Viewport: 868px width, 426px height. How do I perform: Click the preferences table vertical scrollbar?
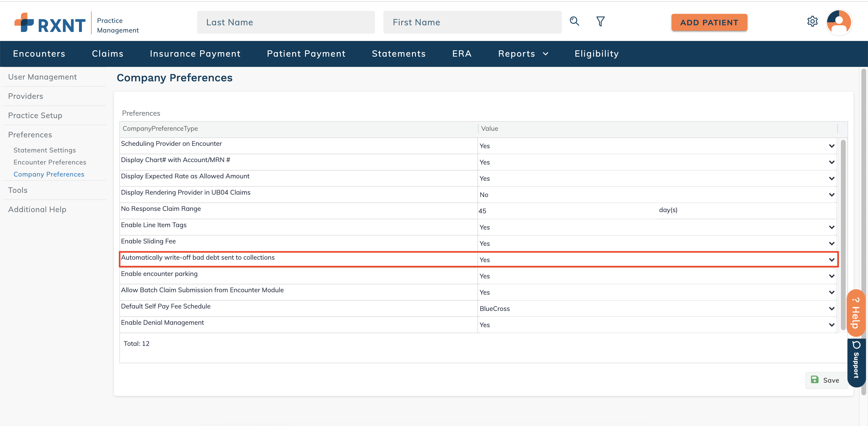tap(843, 235)
